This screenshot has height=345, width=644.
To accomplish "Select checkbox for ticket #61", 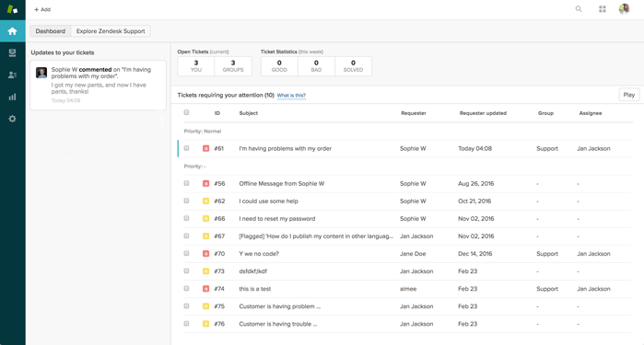I will tap(186, 148).
